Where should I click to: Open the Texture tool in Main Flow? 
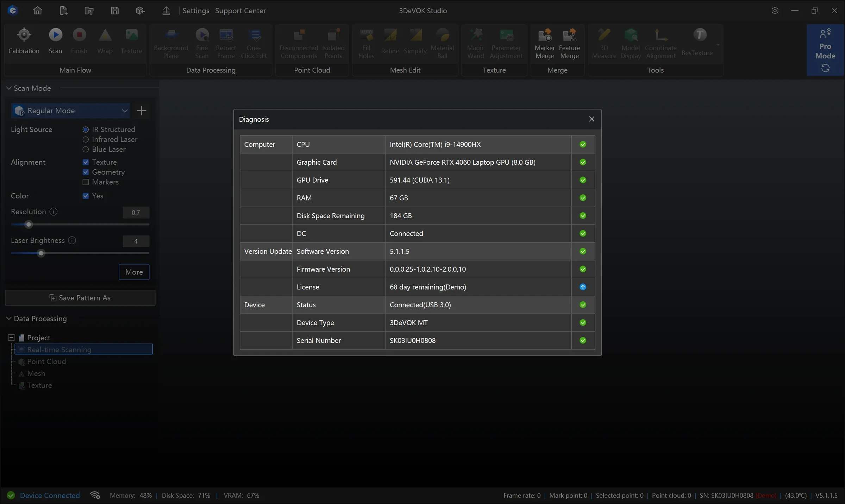point(131,41)
